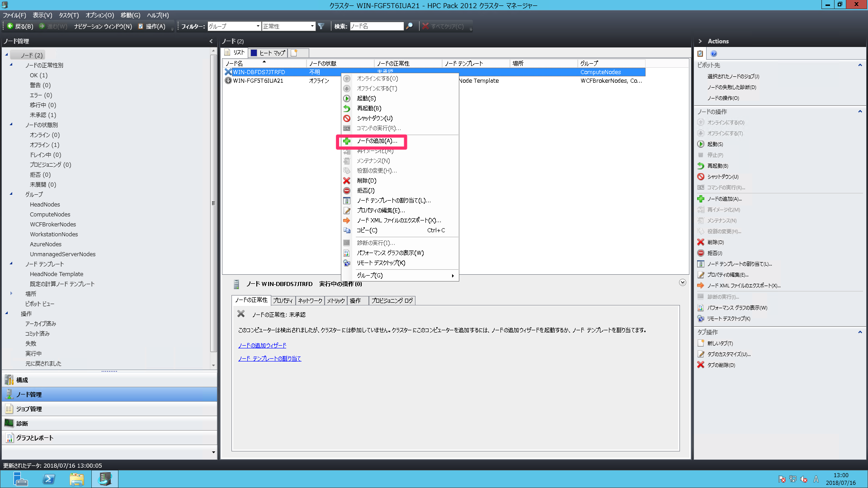Viewport: 868px width, 488px height.
Task: Click the red 削除(D) icon in Actions pane
Action: coord(701,242)
